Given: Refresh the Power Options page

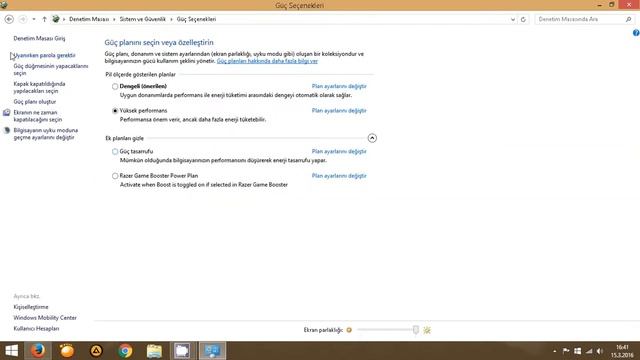Looking at the screenshot, I should (x=523, y=19).
